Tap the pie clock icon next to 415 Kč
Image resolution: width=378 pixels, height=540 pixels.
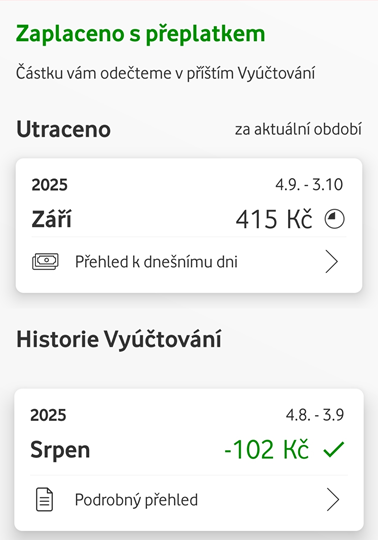pyautogui.click(x=334, y=219)
